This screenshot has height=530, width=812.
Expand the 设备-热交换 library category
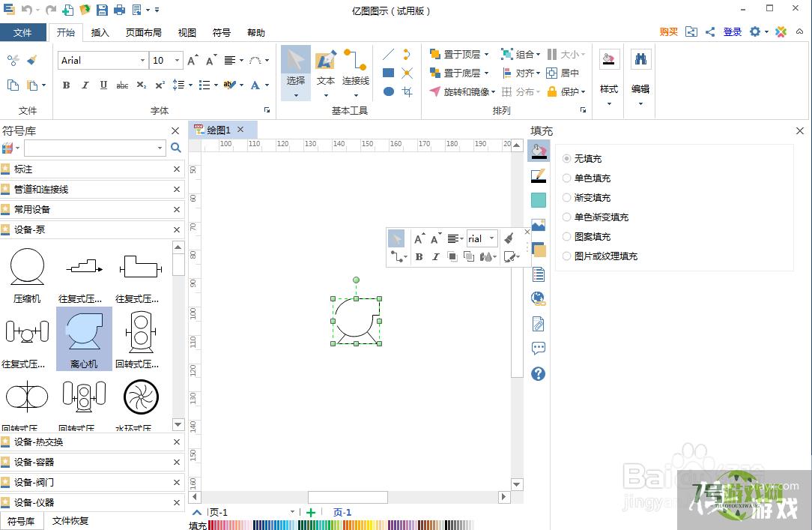[x=92, y=442]
